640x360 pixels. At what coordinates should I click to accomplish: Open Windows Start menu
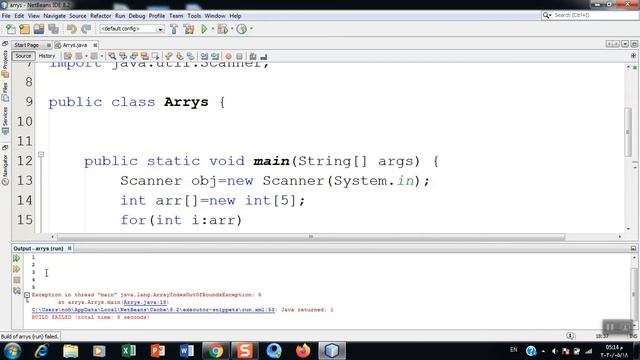point(13,351)
